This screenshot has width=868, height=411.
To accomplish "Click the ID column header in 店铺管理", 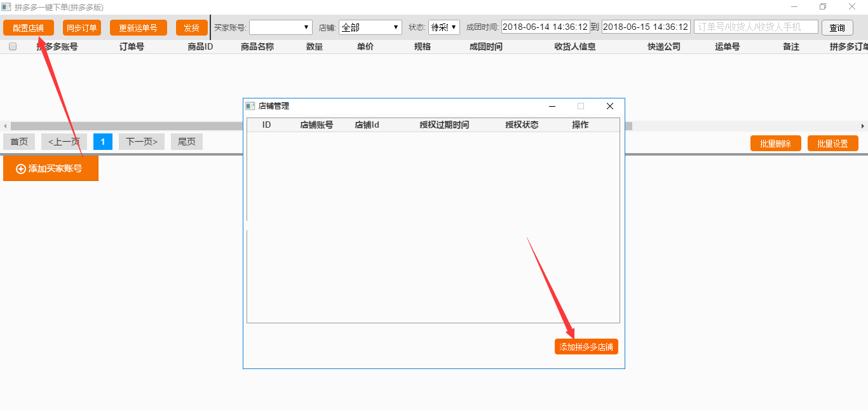I will click(266, 125).
